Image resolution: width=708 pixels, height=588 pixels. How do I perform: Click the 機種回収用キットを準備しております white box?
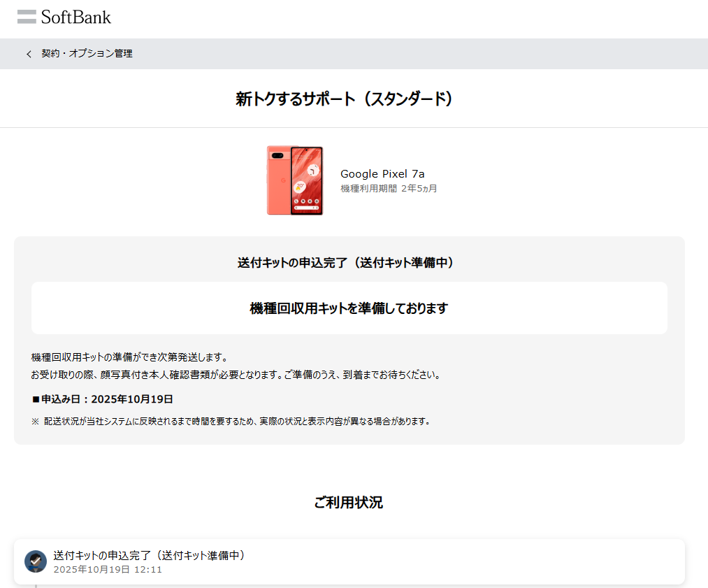pos(349,308)
